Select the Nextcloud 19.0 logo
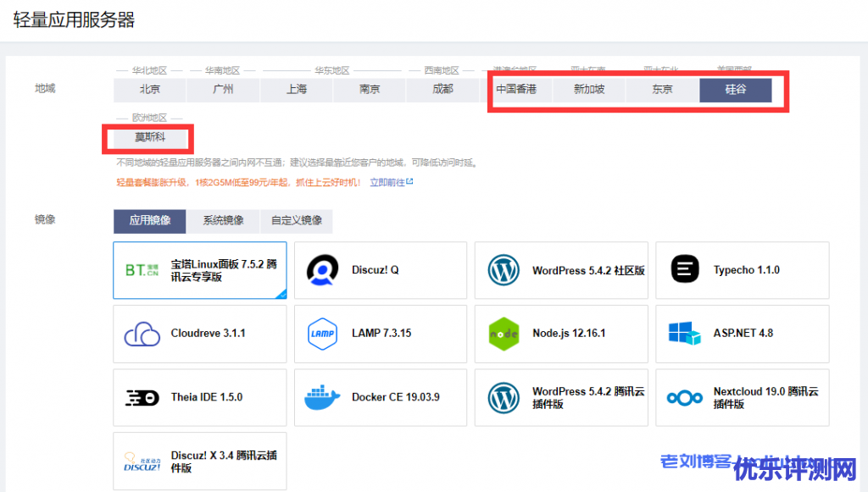Viewport: 868px width, 492px height. [x=685, y=397]
